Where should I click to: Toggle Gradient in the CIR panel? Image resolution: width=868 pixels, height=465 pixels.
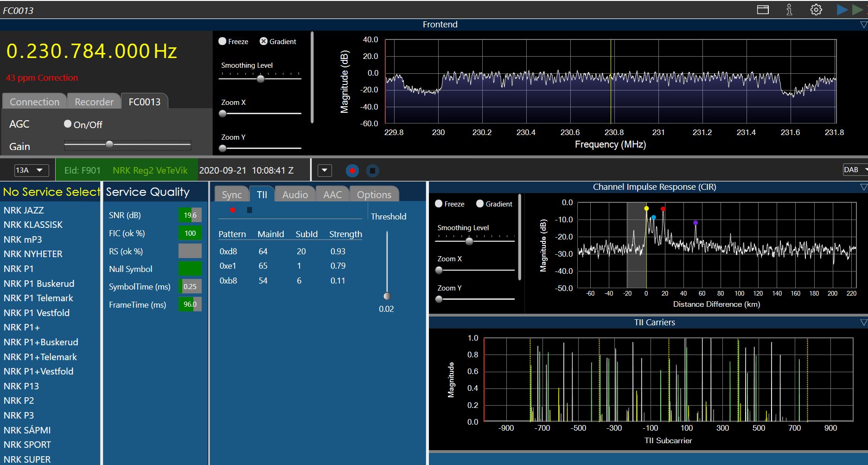(480, 204)
